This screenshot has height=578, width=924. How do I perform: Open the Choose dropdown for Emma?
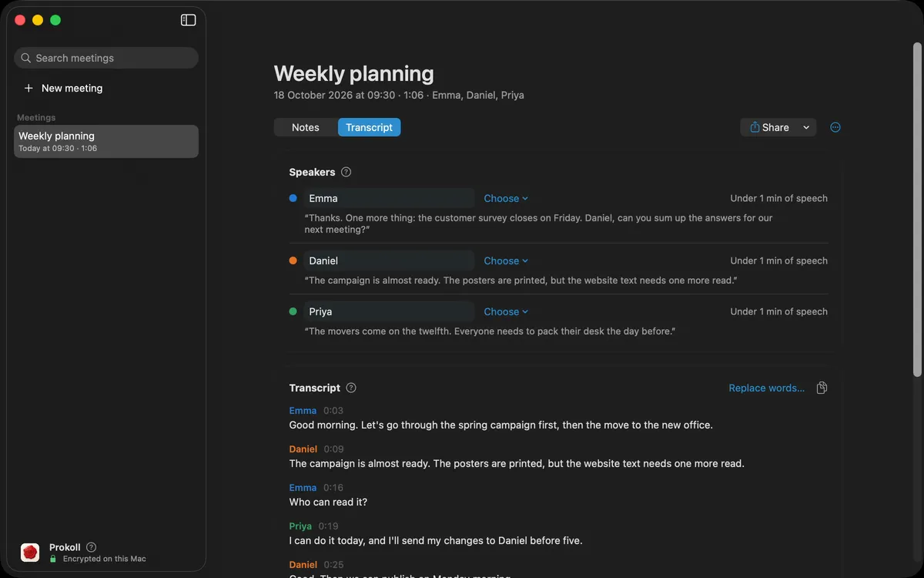pyautogui.click(x=506, y=198)
